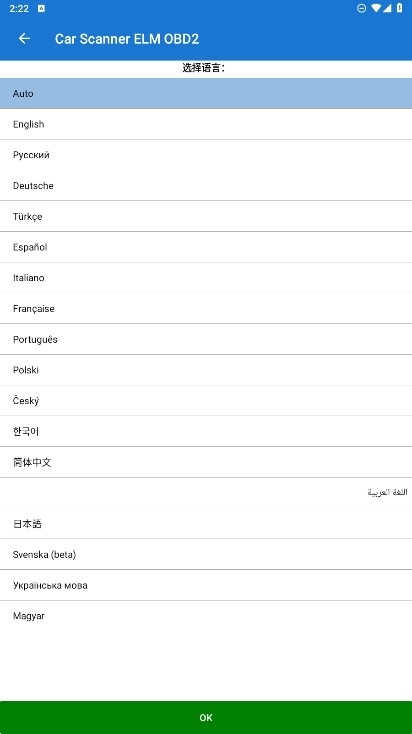Choose the Türkçe entry
The height and width of the screenshot is (734, 412).
coord(206,216)
